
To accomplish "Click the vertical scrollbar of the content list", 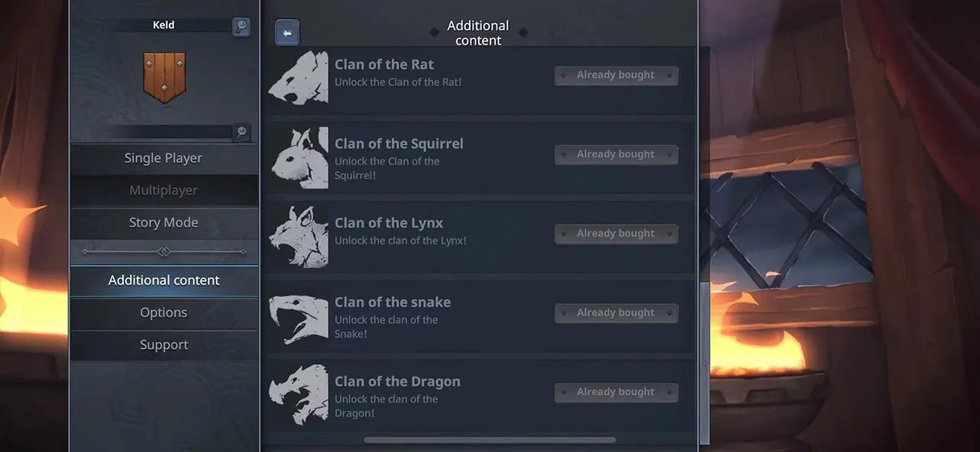I will point(704,363).
